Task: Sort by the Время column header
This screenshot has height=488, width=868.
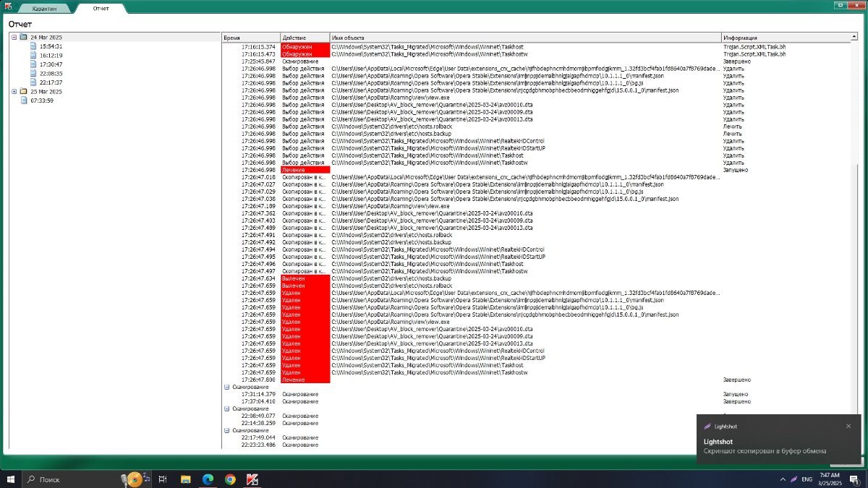Action: pos(251,38)
